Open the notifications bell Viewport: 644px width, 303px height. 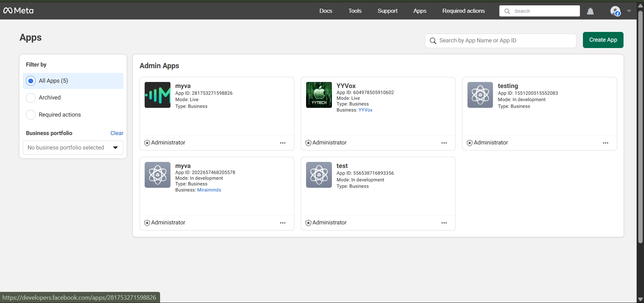[590, 11]
